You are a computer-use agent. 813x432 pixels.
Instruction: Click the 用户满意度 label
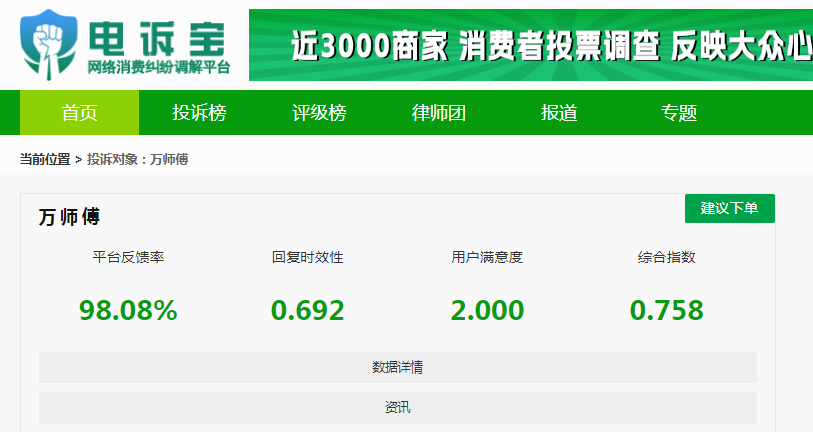[487, 257]
